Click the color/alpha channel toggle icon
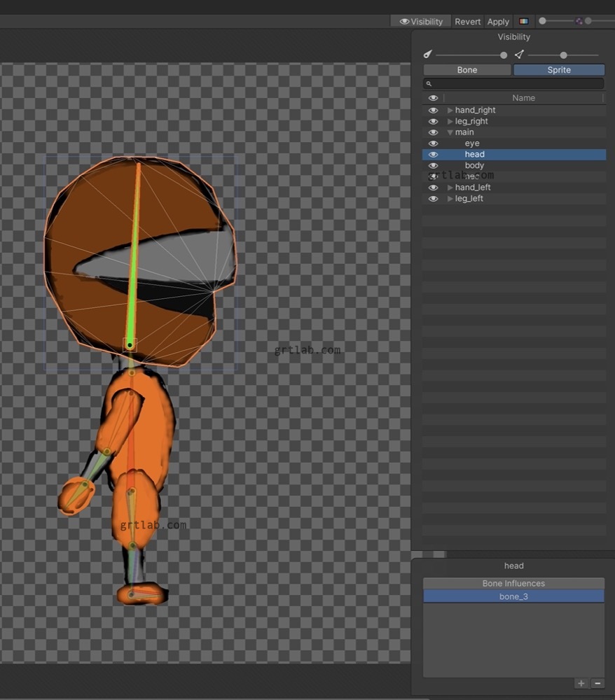This screenshot has height=700, width=615. pyautogui.click(x=523, y=22)
